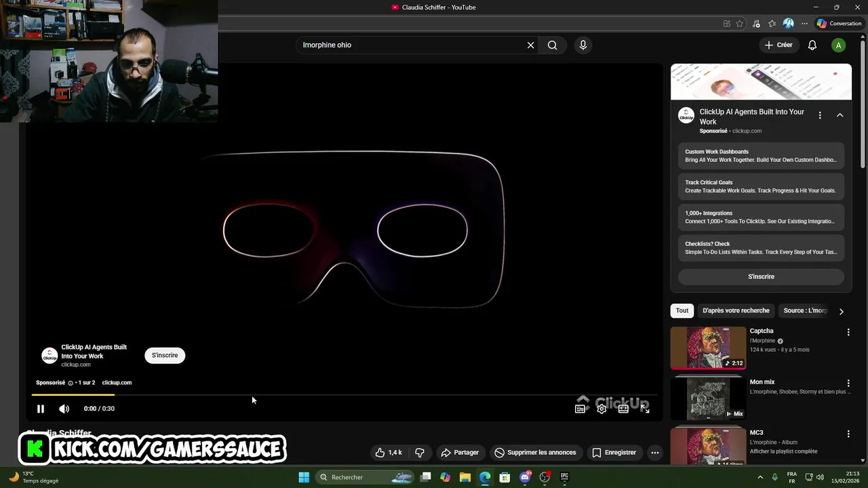Click the Partager button

(x=460, y=452)
